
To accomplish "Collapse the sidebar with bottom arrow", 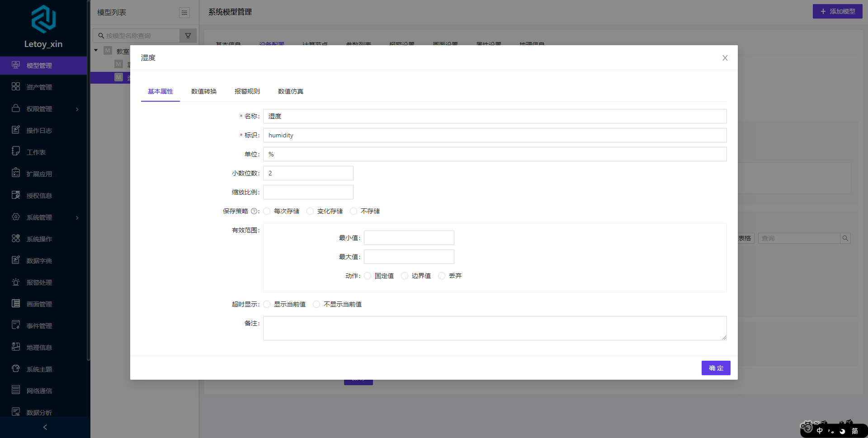I will (x=45, y=427).
